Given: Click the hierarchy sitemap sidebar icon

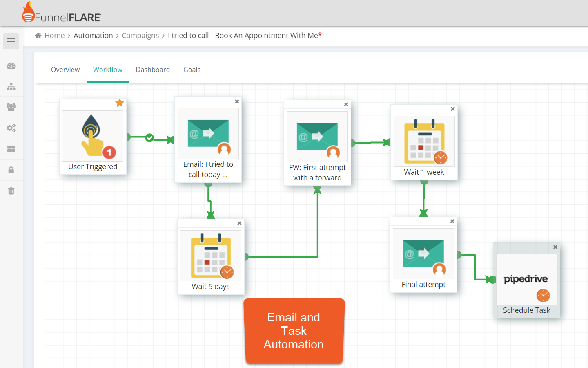Looking at the screenshot, I should tap(11, 86).
